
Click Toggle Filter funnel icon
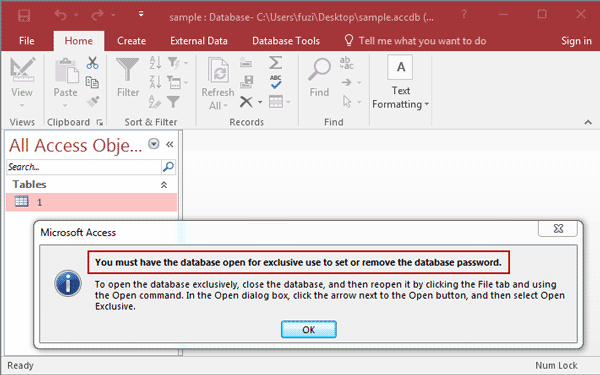[x=173, y=102]
